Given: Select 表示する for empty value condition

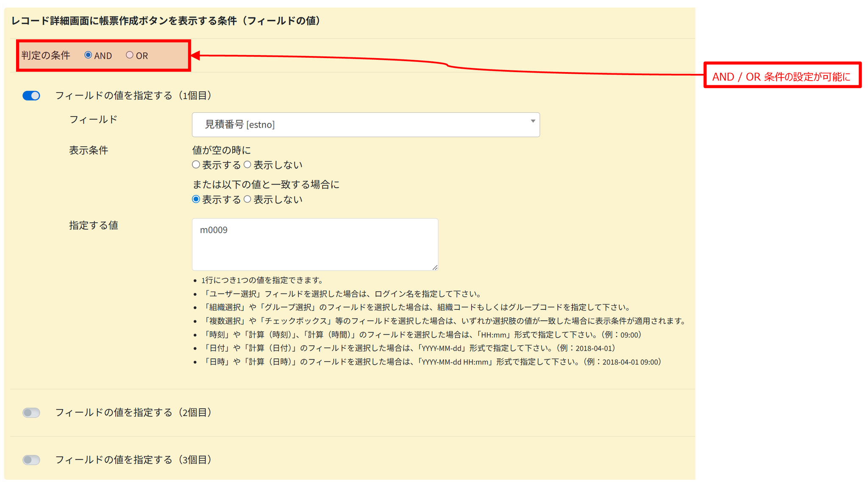Looking at the screenshot, I should point(196,165).
